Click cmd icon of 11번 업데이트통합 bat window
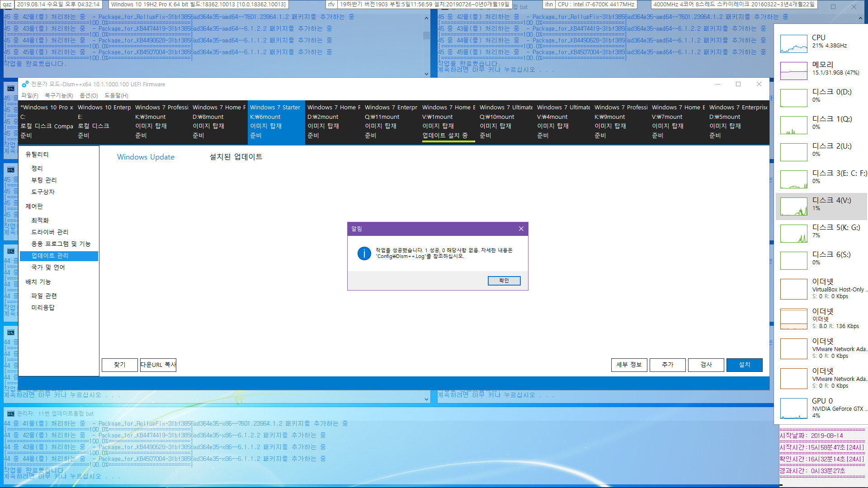The width and height of the screenshot is (868, 488). point(11,413)
